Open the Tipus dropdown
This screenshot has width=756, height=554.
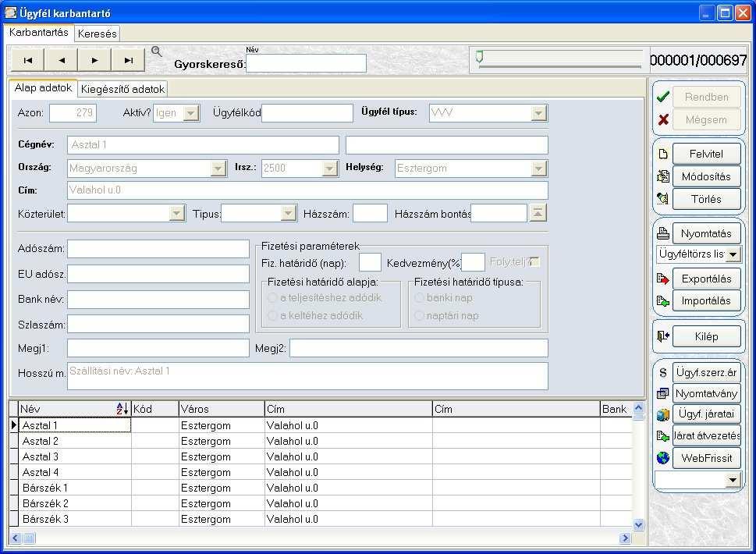tap(289, 213)
